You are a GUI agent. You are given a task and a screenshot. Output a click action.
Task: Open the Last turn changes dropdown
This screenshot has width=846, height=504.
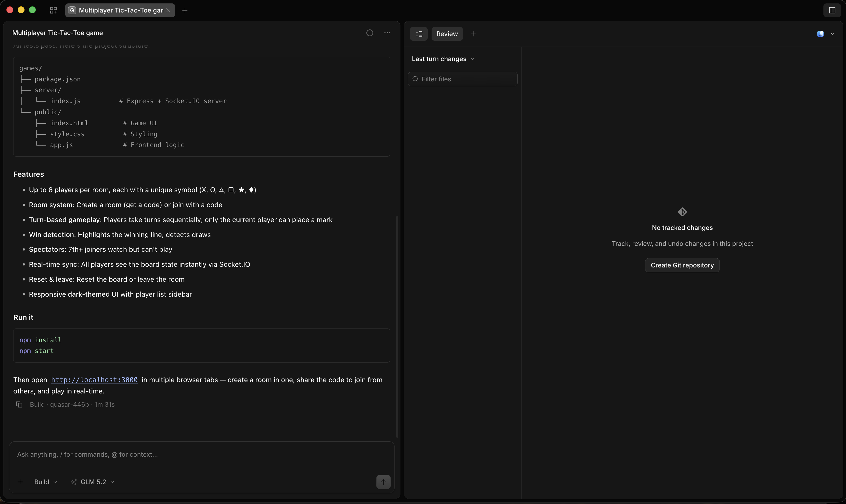coord(443,59)
